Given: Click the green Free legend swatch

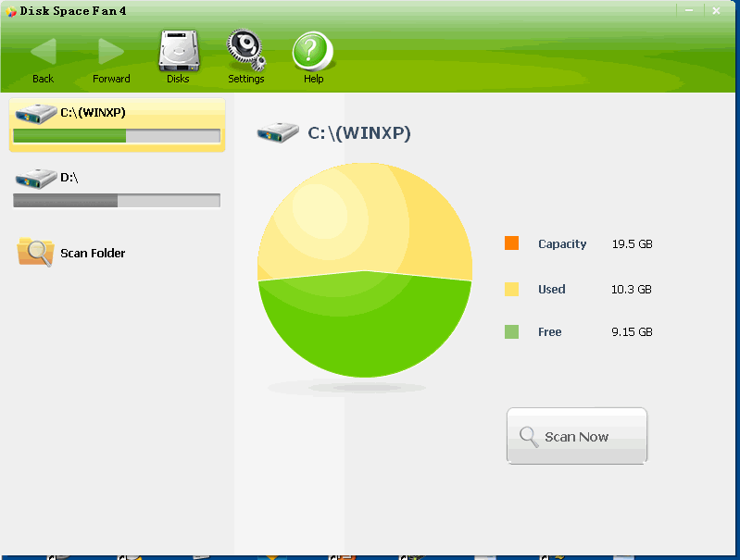Looking at the screenshot, I should click(x=512, y=331).
